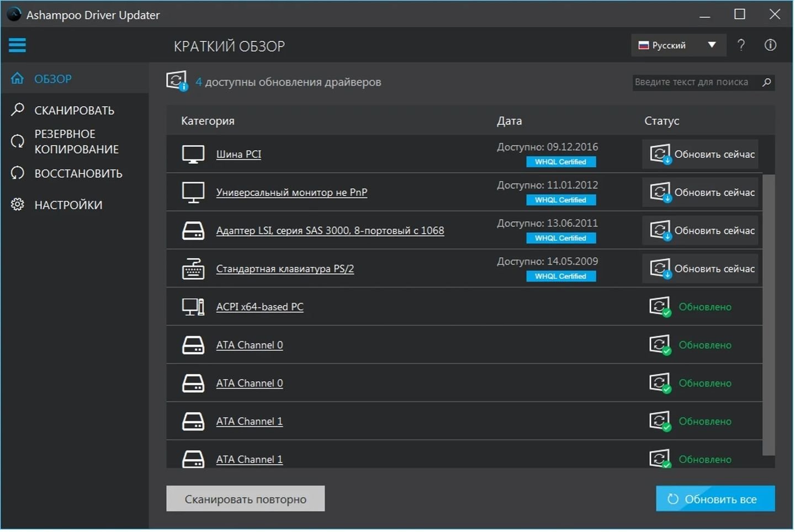Click the help question mark icon
795x532 pixels.
pyautogui.click(x=741, y=45)
